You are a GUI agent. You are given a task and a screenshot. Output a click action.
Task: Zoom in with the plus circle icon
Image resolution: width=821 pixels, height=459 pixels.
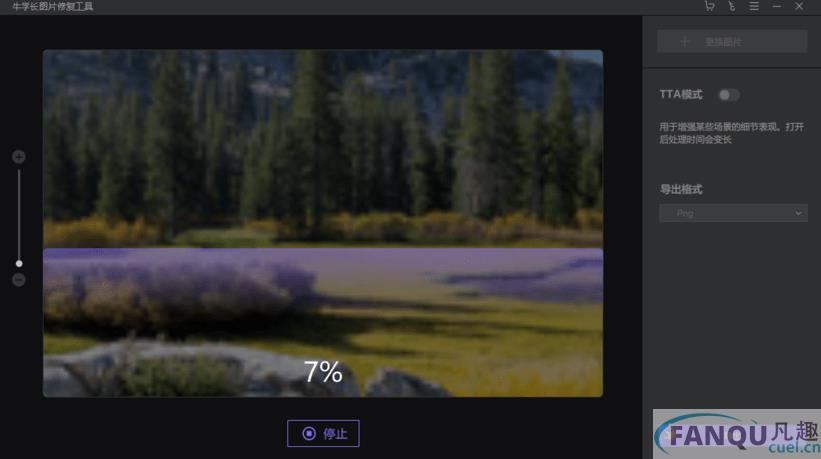(19, 156)
